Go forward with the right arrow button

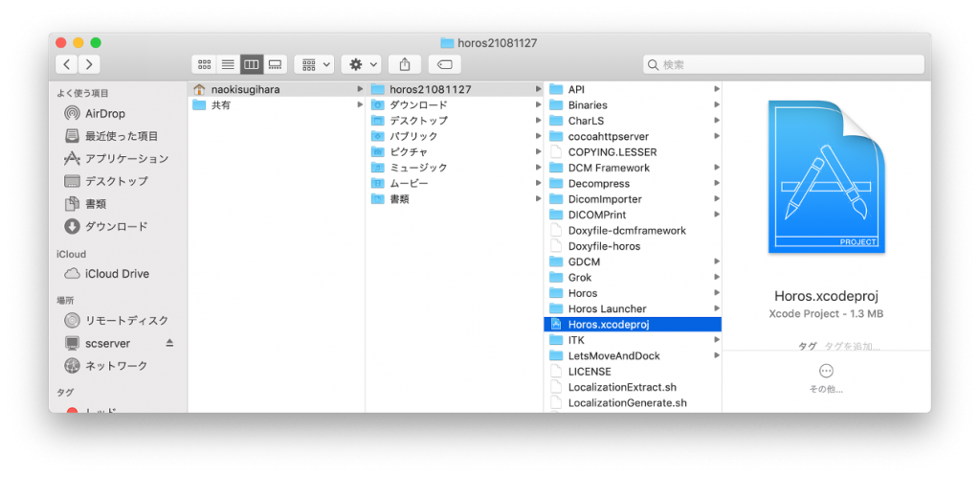[x=89, y=64]
